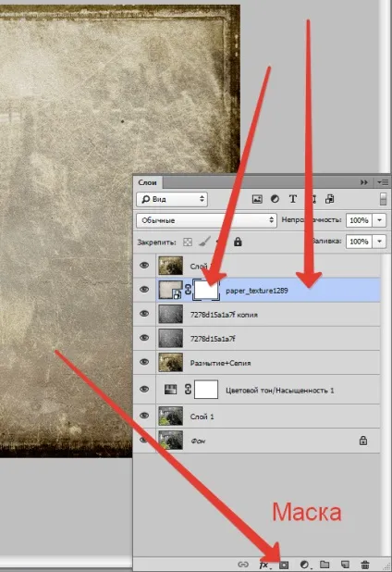Hide the topmost layer above paper_texture1289

(x=144, y=266)
